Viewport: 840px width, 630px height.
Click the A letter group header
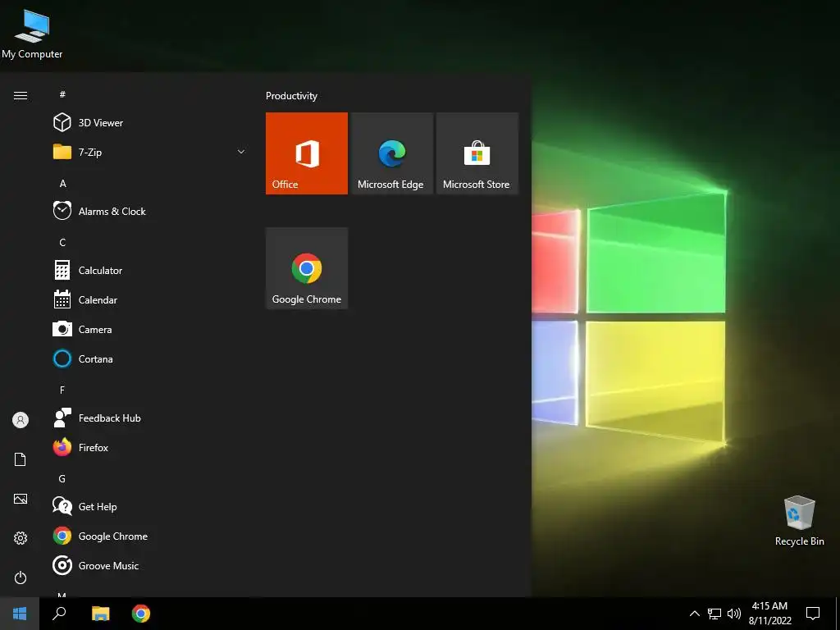[x=62, y=183]
